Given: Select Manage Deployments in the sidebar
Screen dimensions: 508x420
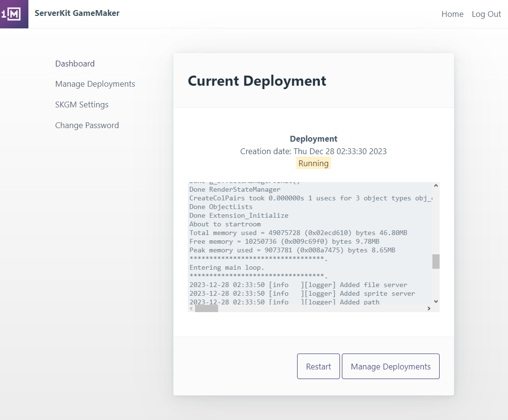Looking at the screenshot, I should click(x=95, y=84).
